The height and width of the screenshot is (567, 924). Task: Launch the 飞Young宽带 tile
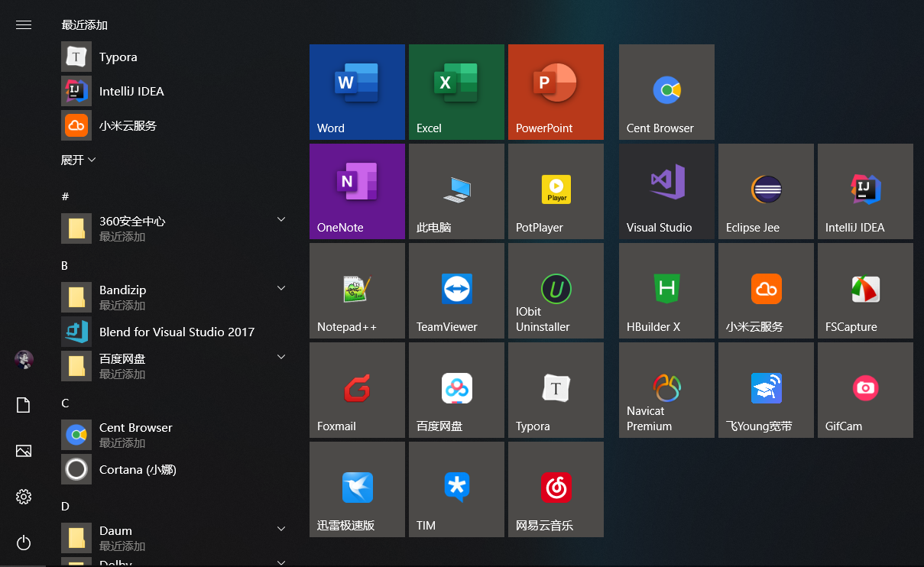[x=766, y=390]
